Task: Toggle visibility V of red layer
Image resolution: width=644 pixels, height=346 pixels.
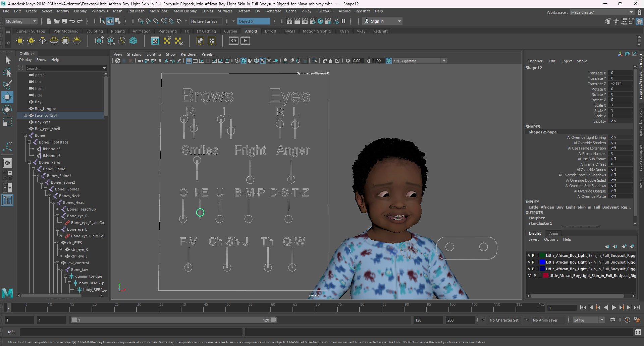Action: [530, 276]
